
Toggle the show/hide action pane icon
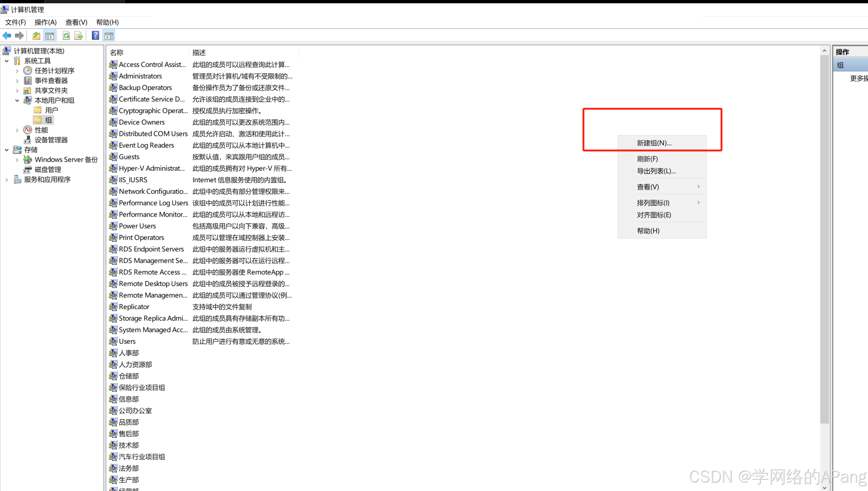[x=109, y=36]
